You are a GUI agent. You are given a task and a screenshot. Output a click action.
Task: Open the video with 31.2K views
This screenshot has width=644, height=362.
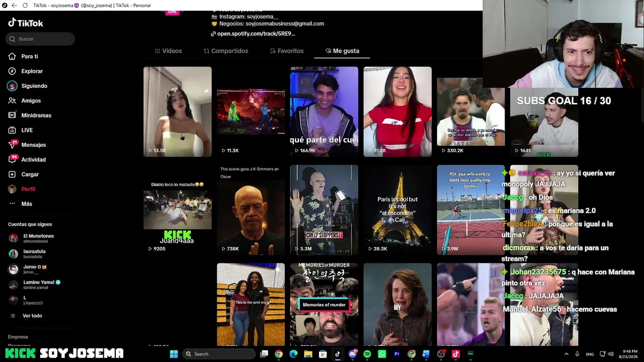point(397,112)
